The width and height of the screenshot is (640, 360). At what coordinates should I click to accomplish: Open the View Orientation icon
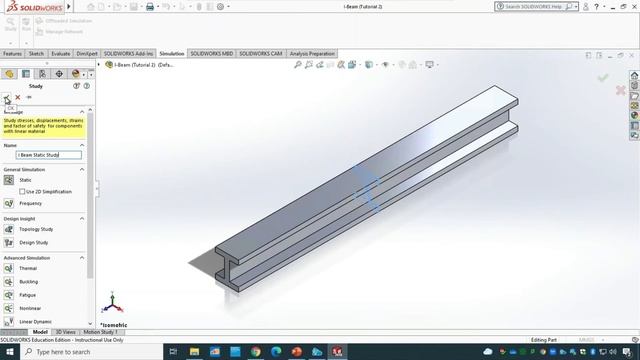coord(352,64)
